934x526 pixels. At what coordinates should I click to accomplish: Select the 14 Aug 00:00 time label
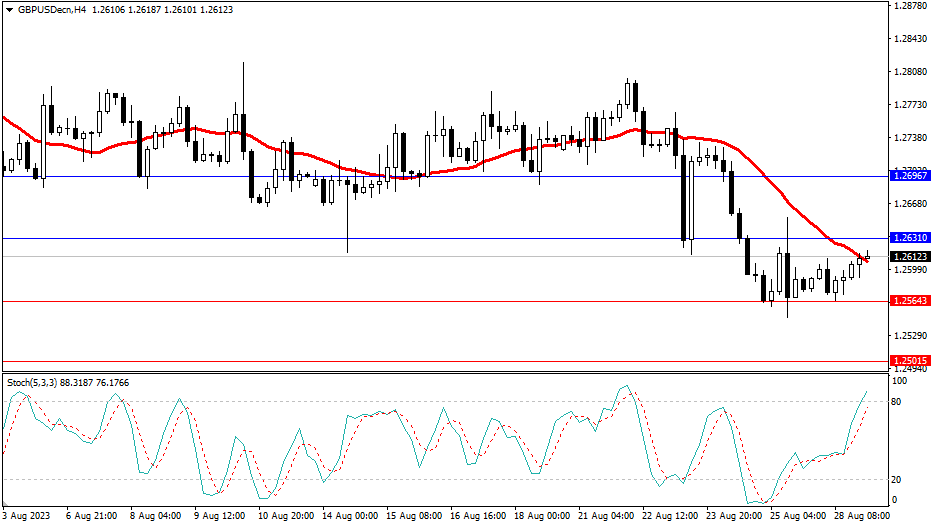(x=348, y=516)
